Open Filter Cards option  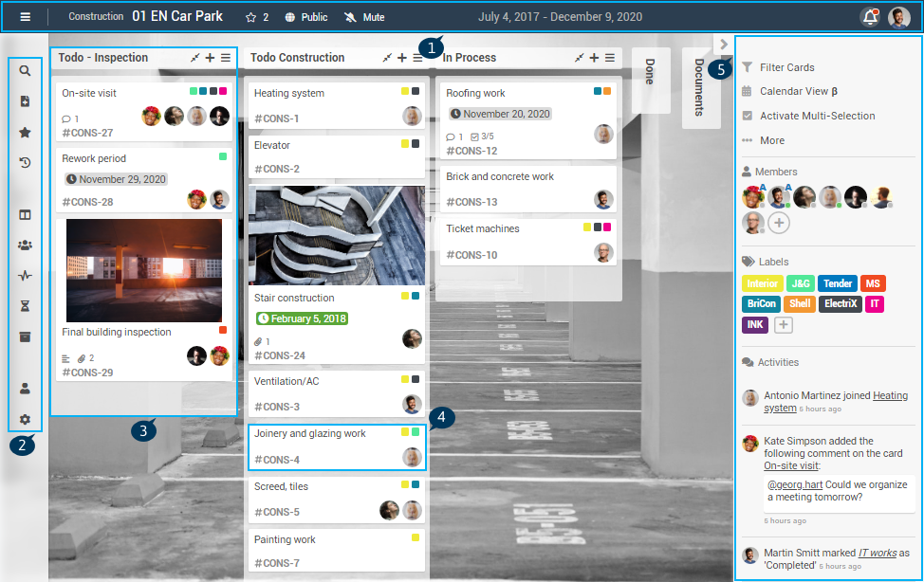[x=786, y=67]
